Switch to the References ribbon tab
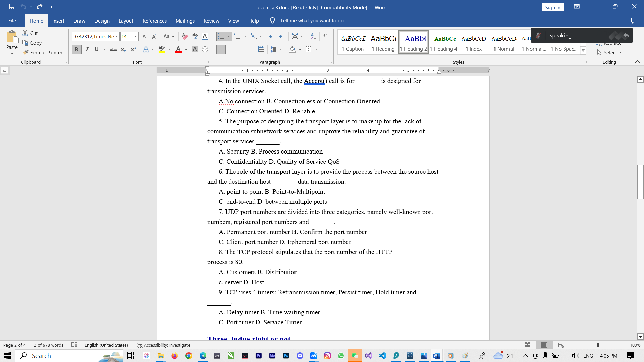Viewport: 644px width, 362px height. [x=155, y=21]
